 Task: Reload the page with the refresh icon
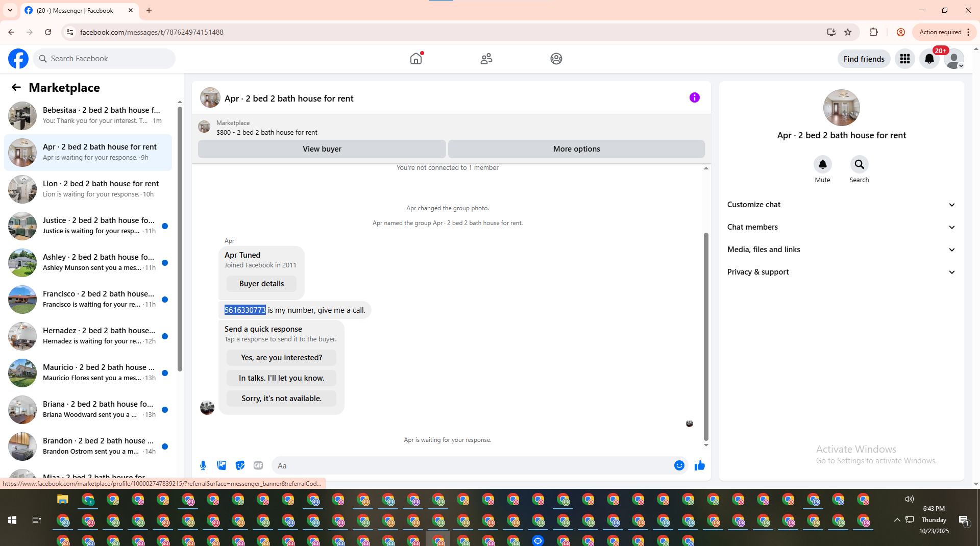point(48,32)
